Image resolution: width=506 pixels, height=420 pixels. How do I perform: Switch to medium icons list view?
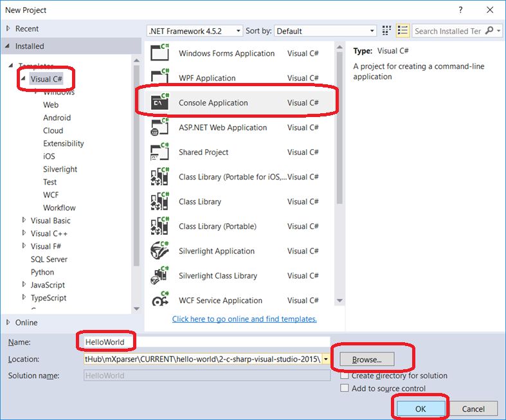[402, 31]
